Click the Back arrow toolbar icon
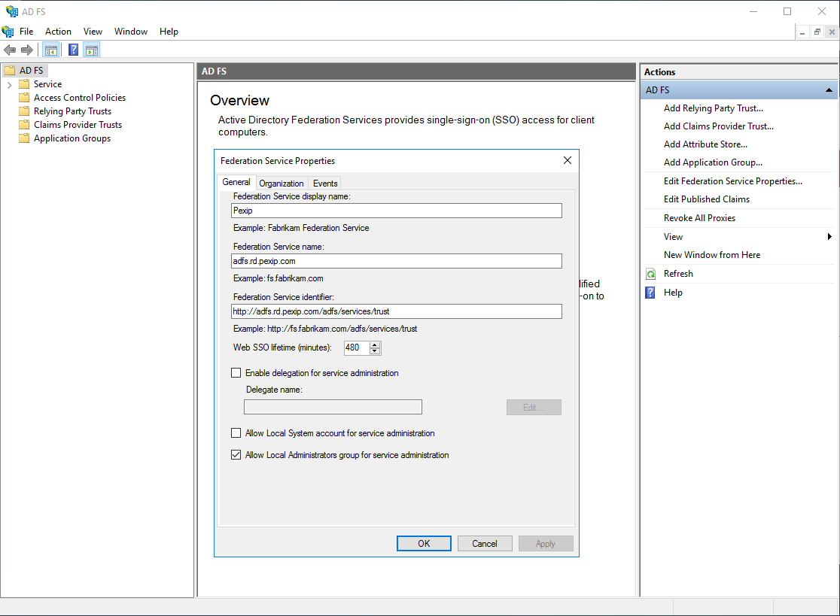 [10, 50]
